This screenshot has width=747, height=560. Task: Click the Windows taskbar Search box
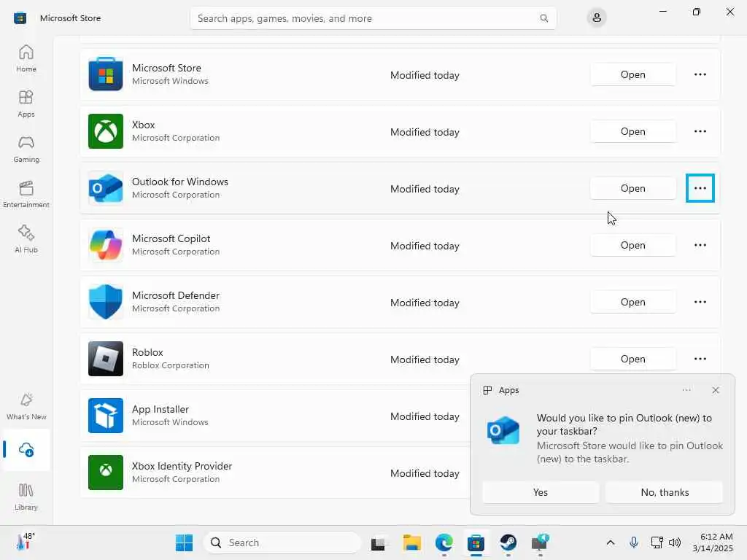point(282,542)
